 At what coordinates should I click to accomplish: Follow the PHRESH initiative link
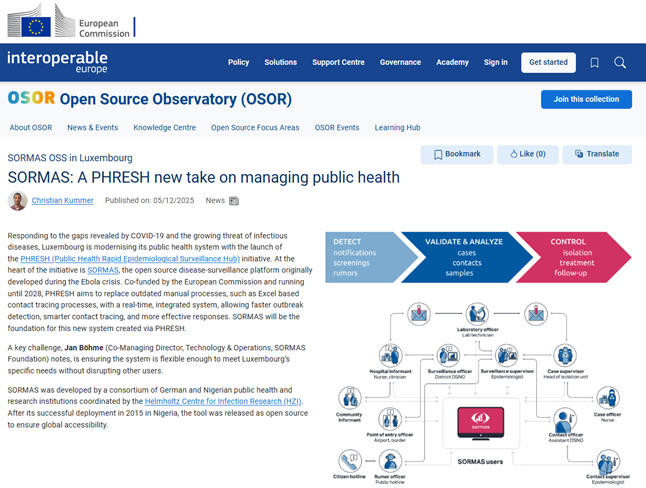point(130,259)
